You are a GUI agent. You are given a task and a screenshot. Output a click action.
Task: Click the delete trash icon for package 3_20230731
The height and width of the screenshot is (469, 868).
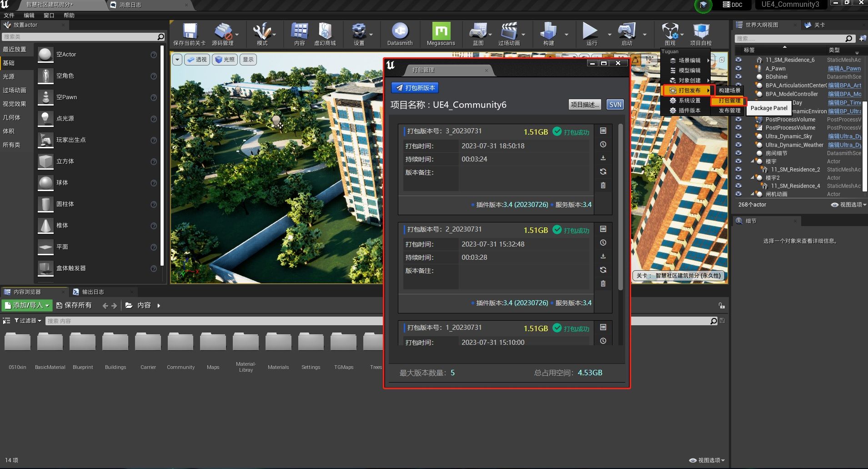[x=603, y=185]
